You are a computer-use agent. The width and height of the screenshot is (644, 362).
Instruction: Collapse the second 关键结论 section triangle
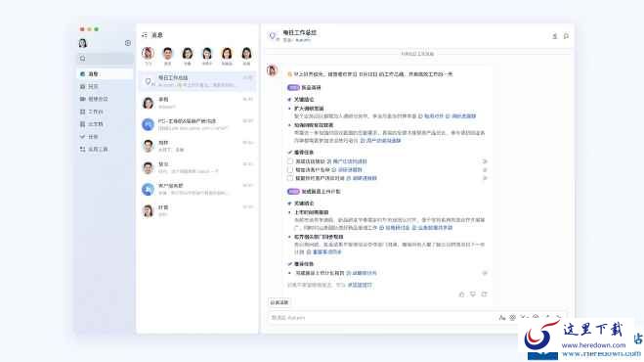[289, 204]
